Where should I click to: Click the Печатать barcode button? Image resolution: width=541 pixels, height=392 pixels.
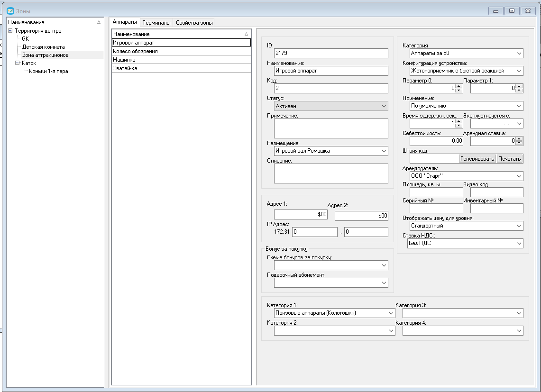(509, 159)
